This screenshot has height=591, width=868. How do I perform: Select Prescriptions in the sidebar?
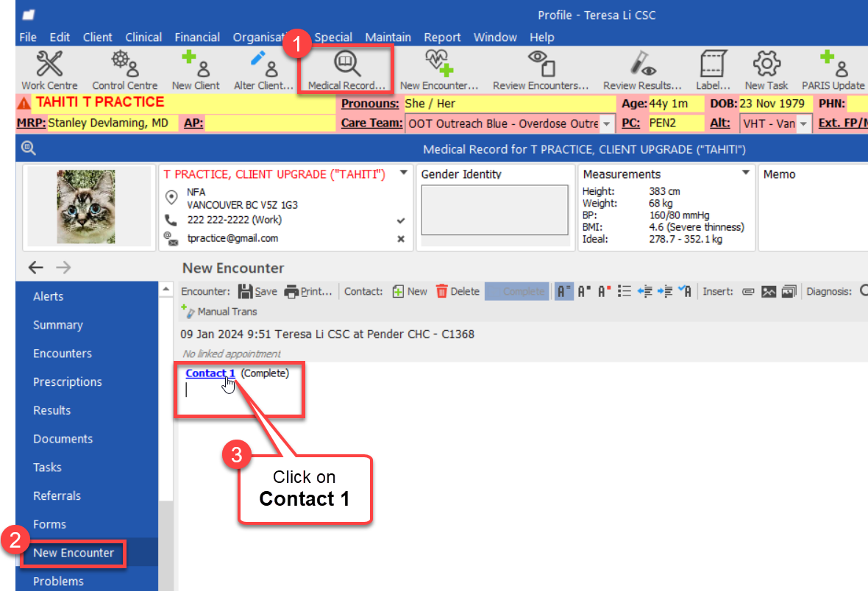point(68,382)
